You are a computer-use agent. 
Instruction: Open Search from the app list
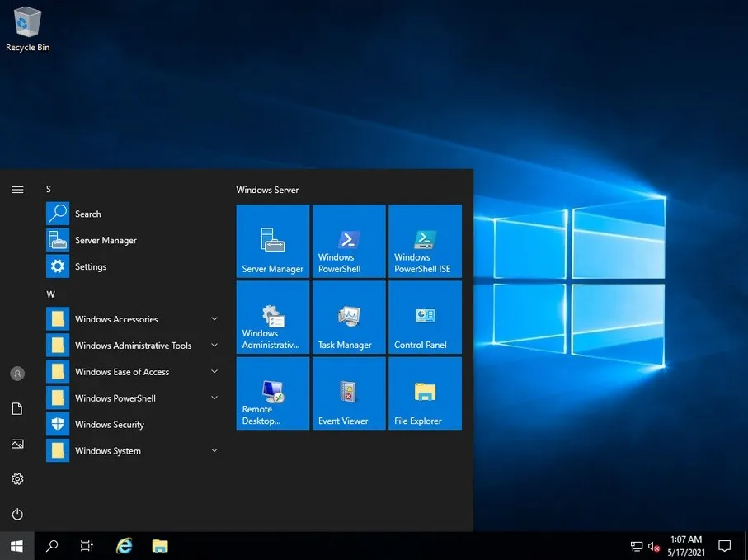(132, 214)
